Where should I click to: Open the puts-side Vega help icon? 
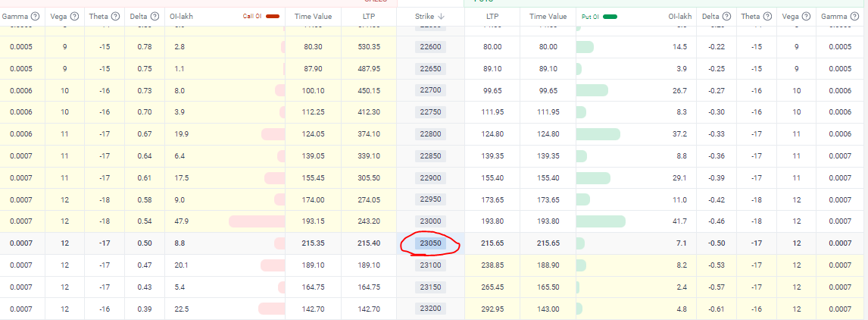click(807, 17)
